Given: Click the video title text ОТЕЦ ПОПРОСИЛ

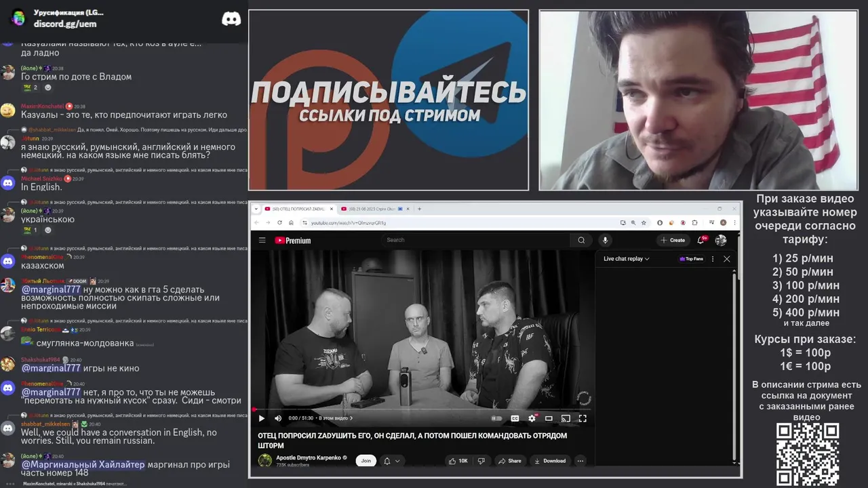Looking at the screenshot, I should tap(412, 441).
